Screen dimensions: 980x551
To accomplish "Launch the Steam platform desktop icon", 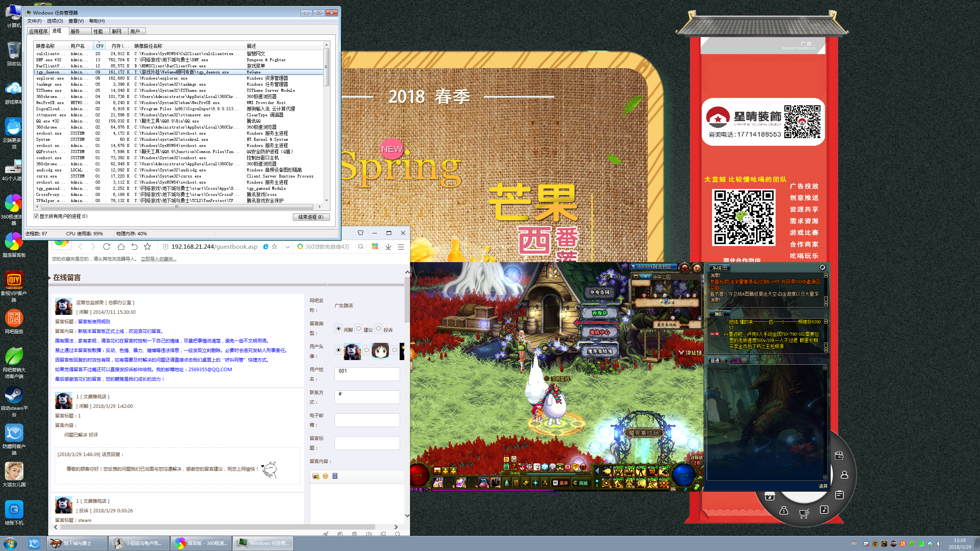I will coord(14,401).
